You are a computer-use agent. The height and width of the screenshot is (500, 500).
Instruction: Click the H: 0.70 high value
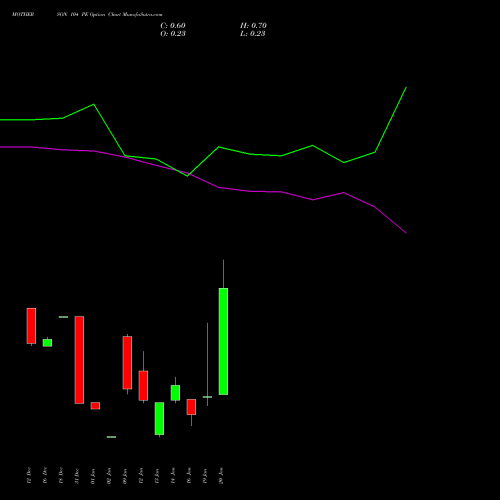(x=253, y=25)
